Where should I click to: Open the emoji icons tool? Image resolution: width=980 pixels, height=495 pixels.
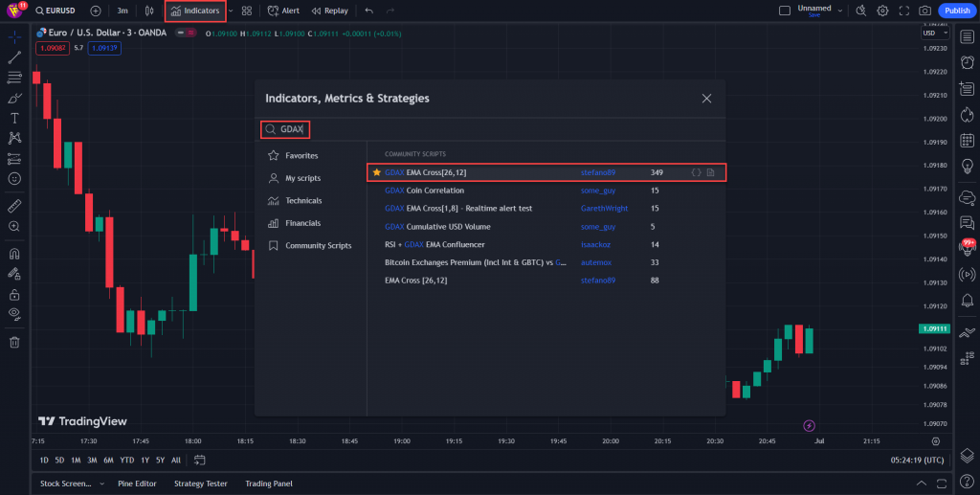(x=14, y=179)
